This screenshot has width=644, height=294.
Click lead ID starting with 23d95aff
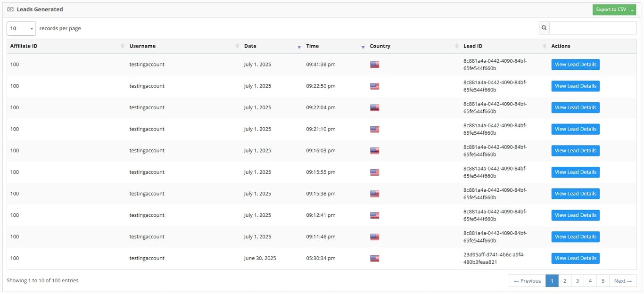click(494, 258)
